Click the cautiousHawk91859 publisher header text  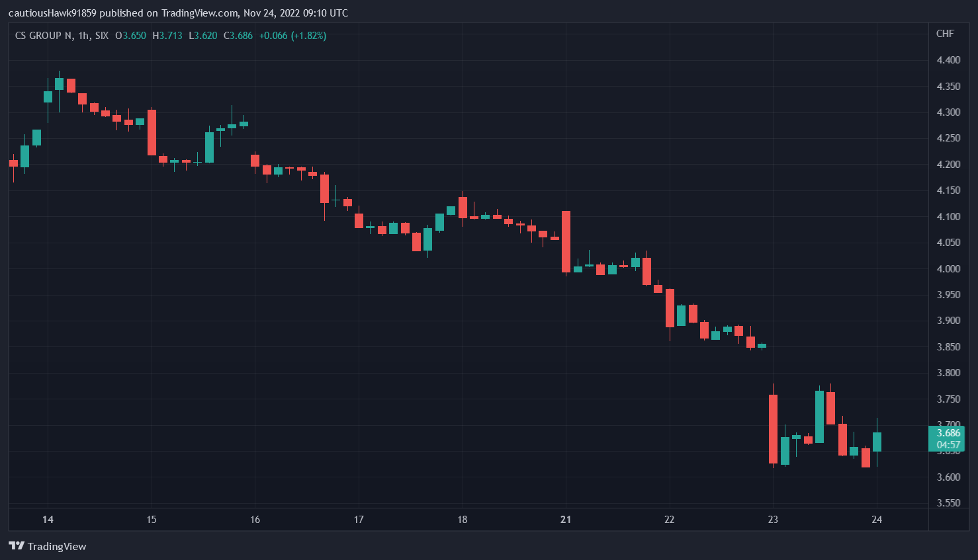(x=52, y=13)
